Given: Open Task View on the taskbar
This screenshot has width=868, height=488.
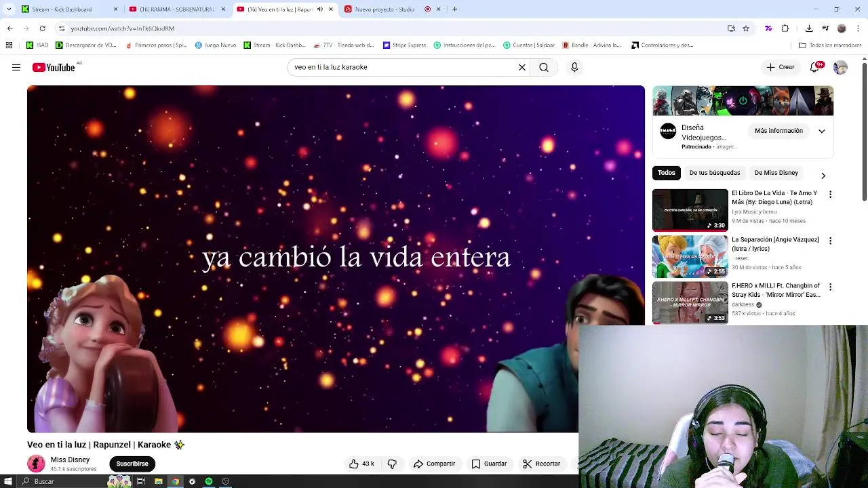Looking at the screenshot, I should (x=141, y=481).
